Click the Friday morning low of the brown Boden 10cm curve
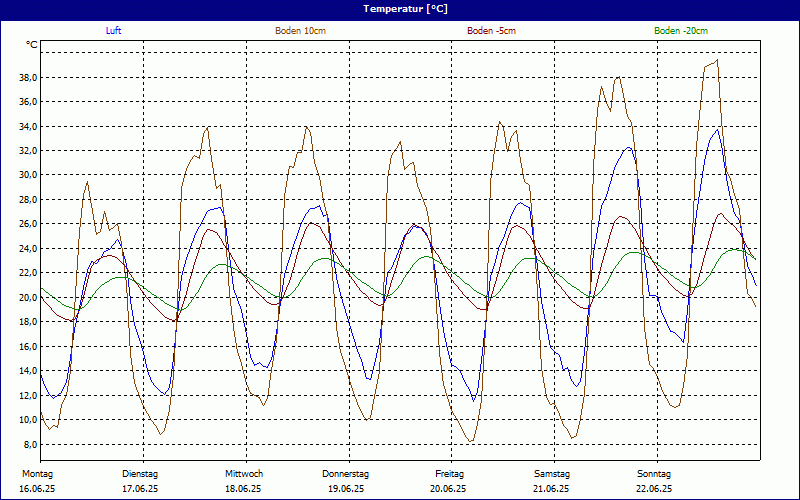 coord(471,441)
